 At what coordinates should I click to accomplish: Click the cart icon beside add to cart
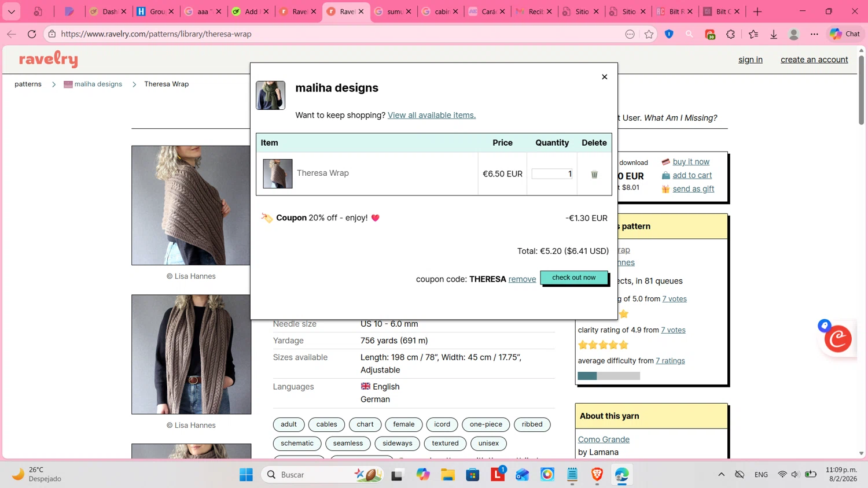665,175
